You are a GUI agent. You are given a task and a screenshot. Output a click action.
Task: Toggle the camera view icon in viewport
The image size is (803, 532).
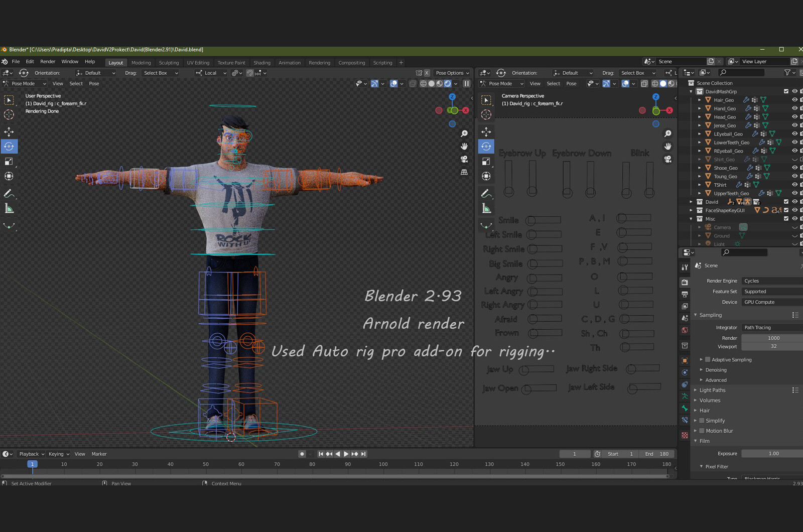464,159
